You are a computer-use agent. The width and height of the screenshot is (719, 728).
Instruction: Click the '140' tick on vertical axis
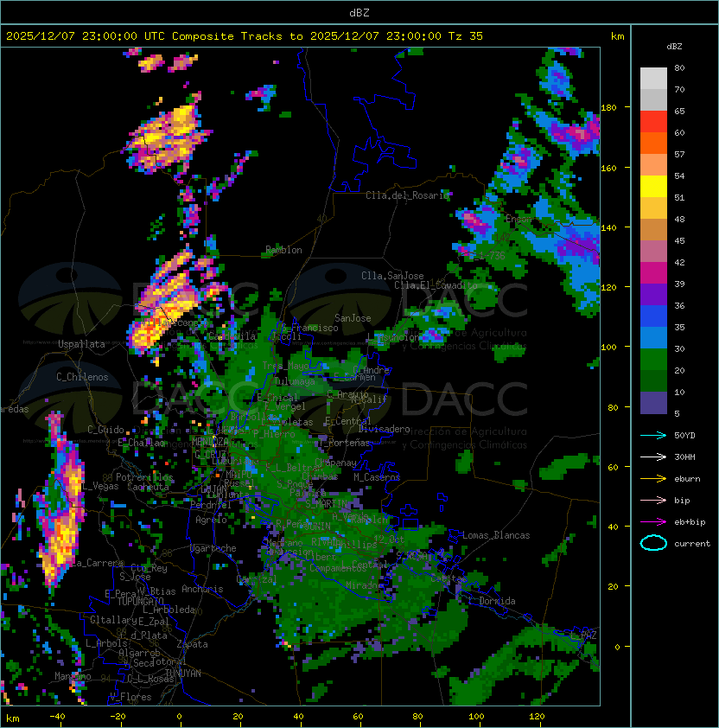click(x=608, y=227)
